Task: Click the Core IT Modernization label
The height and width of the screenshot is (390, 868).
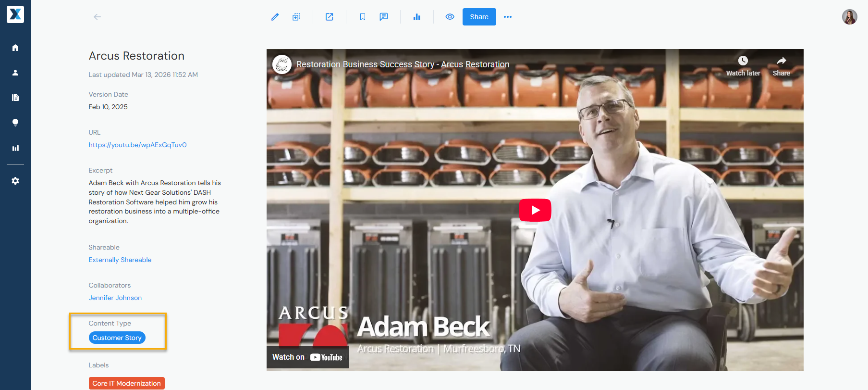Action: pos(127,383)
